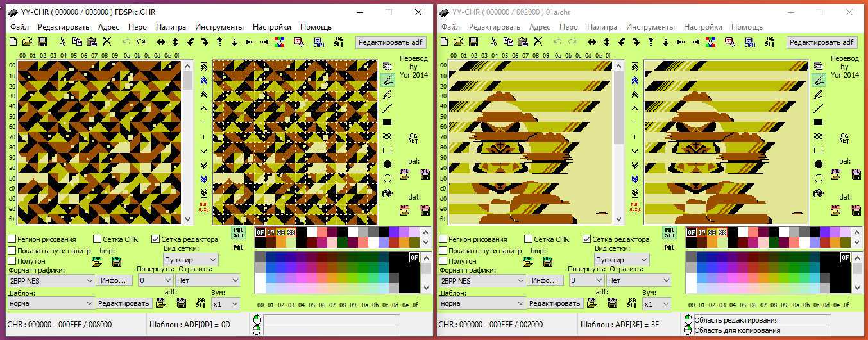Image resolution: width=868 pixels, height=340 pixels.
Task: Open the 'Палитра' menu in FDSPic.CHR window
Action: (171, 27)
